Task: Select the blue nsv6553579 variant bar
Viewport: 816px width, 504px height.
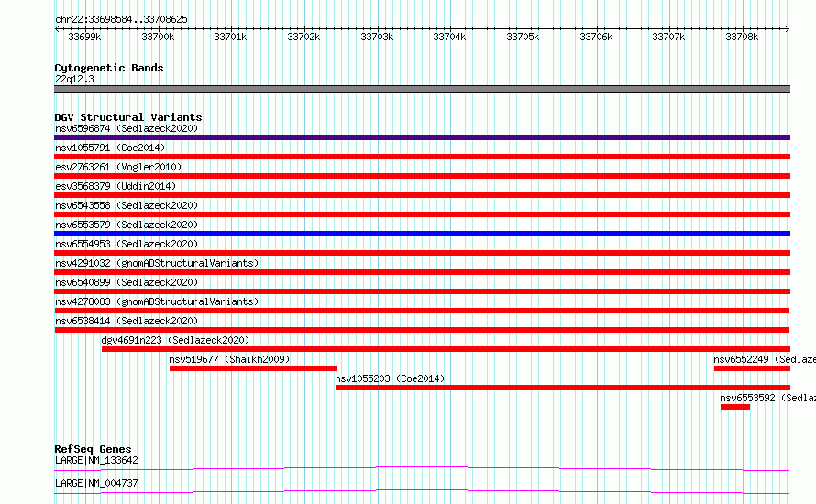Action: [x=422, y=234]
